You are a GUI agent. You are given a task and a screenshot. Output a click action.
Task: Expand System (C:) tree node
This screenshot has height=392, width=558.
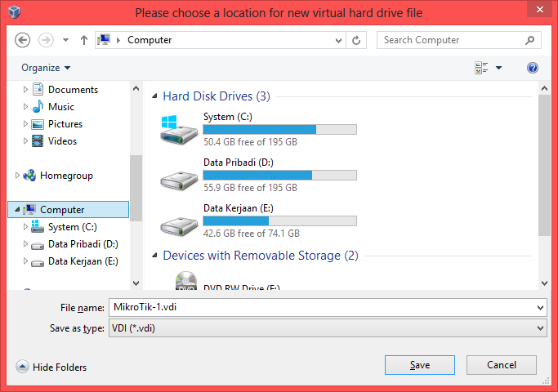(x=25, y=227)
